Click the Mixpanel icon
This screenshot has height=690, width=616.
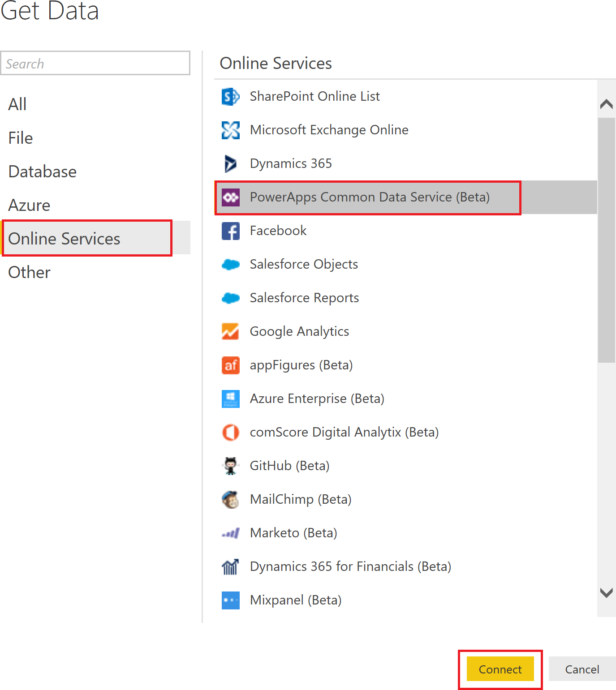pos(231,600)
